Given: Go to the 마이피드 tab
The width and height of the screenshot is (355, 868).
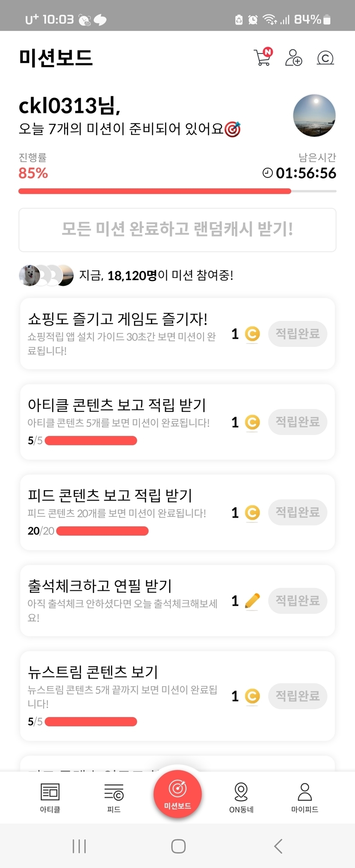Looking at the screenshot, I should [x=305, y=798].
